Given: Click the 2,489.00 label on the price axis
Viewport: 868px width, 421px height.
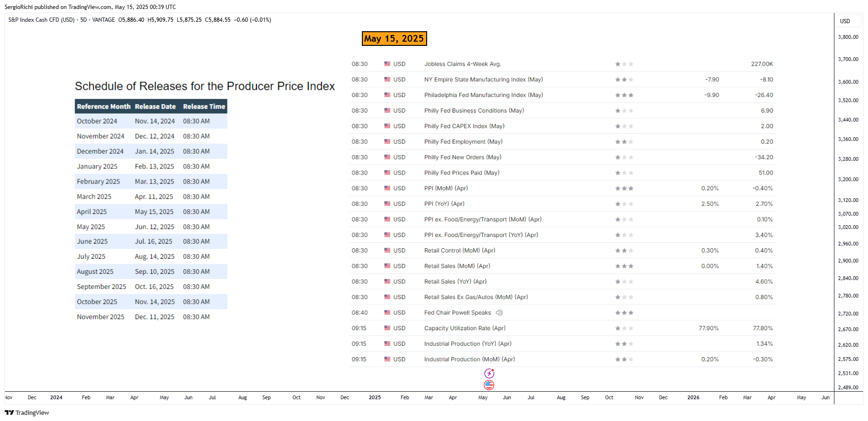Looking at the screenshot, I should click(x=848, y=387).
